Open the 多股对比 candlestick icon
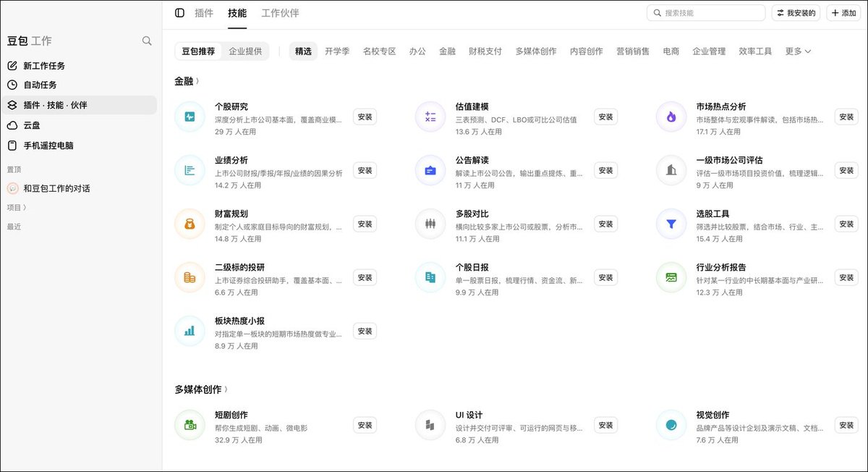This screenshot has height=472, width=868. (430, 224)
